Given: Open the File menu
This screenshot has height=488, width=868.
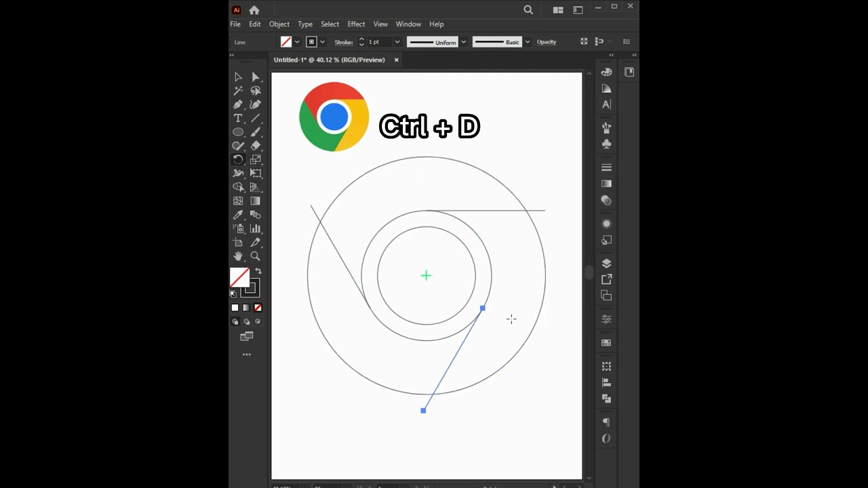Looking at the screenshot, I should coord(235,24).
